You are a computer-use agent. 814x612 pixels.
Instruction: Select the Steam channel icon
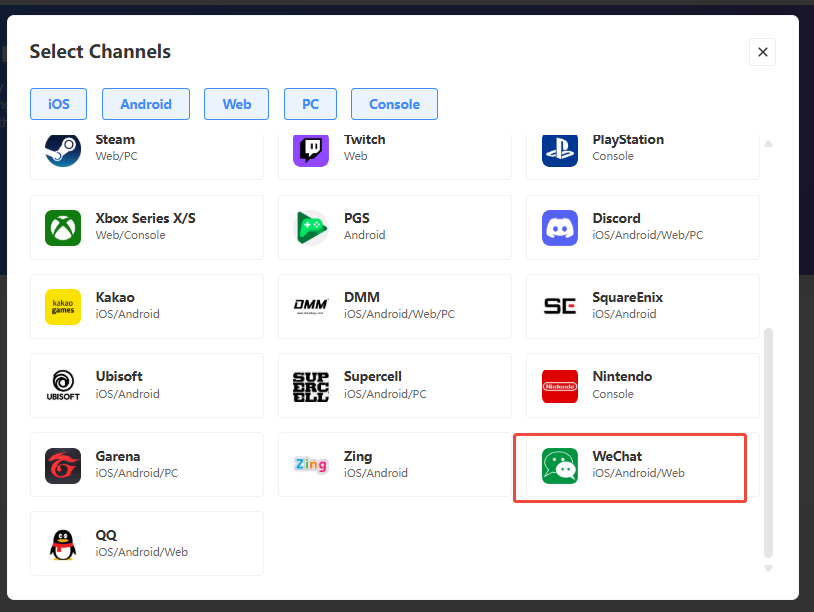click(x=63, y=151)
